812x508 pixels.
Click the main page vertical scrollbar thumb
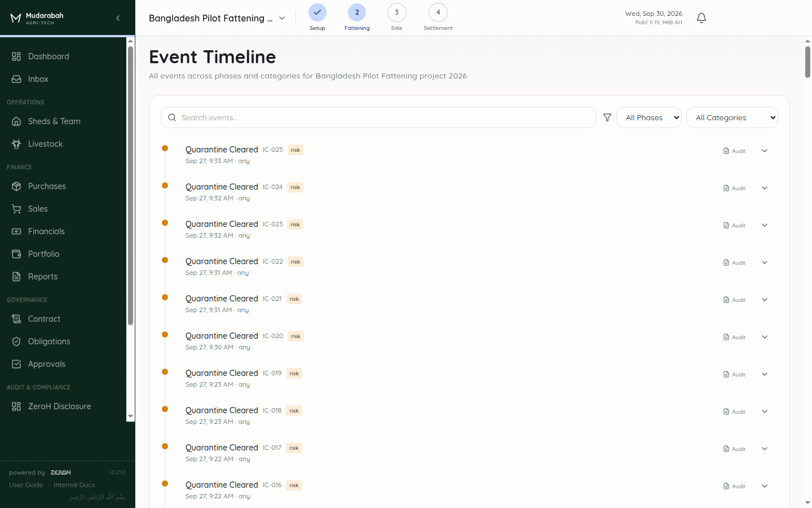pyautogui.click(x=807, y=62)
